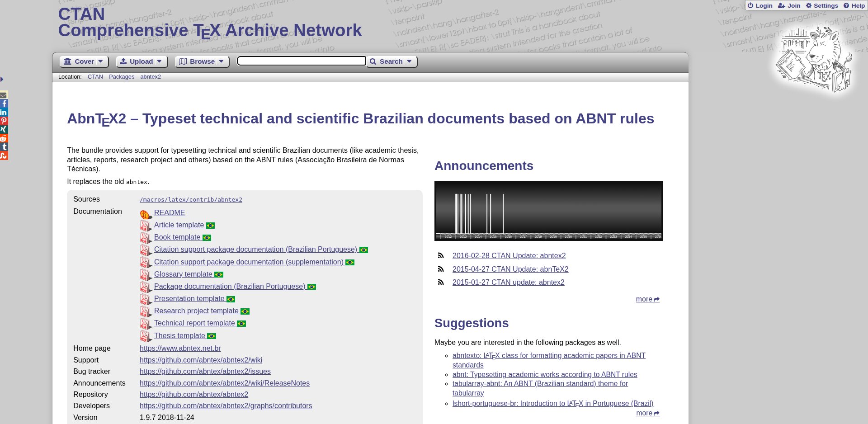Click the RSS icon for the 2016-02-28 announcement
Image resolution: width=868 pixels, height=424 pixels.
(x=441, y=256)
